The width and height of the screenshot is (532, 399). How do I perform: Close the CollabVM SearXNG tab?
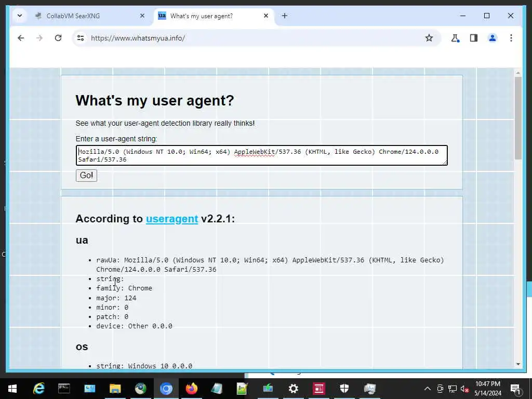pos(142,16)
